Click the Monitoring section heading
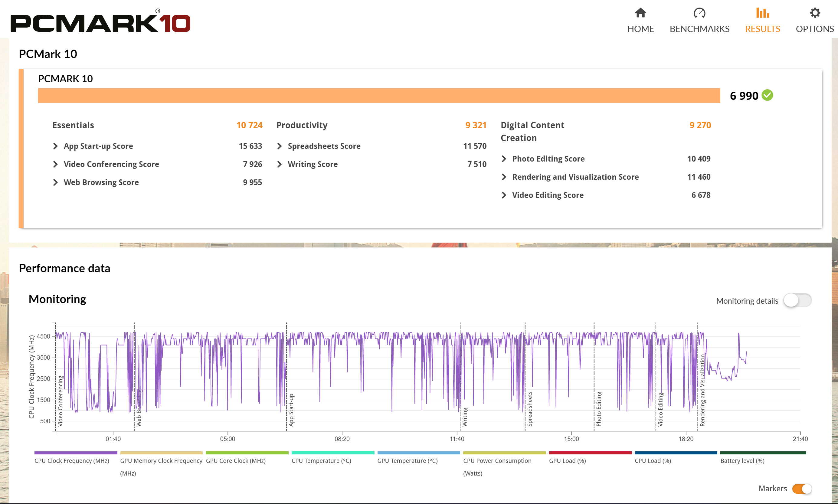The height and width of the screenshot is (504, 838). 57,299
